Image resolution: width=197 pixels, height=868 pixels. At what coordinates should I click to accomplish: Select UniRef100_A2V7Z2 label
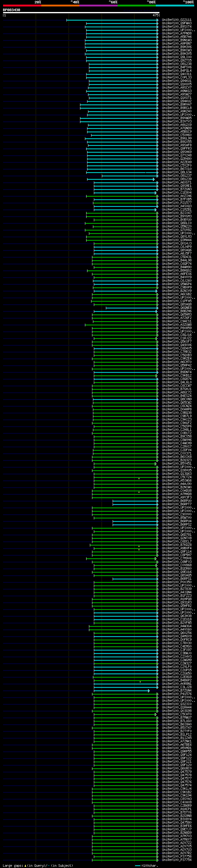[x=176, y=843]
